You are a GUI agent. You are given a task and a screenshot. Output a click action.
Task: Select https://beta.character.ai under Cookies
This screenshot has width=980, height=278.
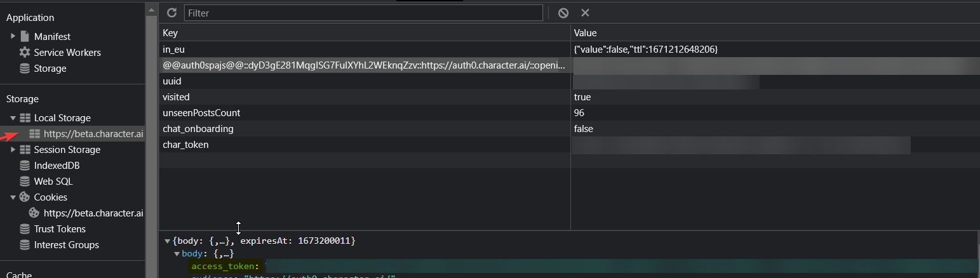(x=93, y=213)
